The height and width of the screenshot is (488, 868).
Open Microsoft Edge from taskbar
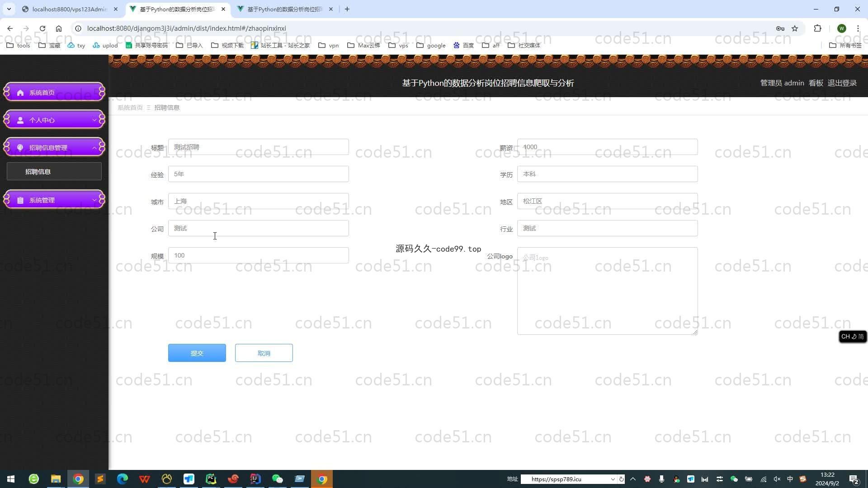(123, 479)
